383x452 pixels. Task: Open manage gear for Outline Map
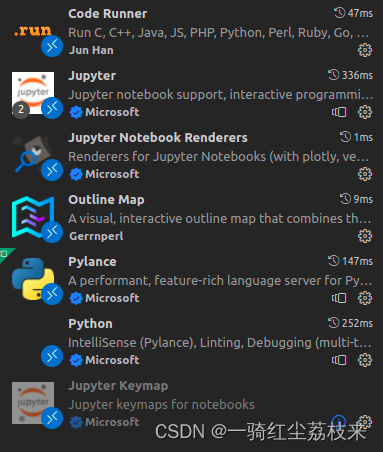365,236
